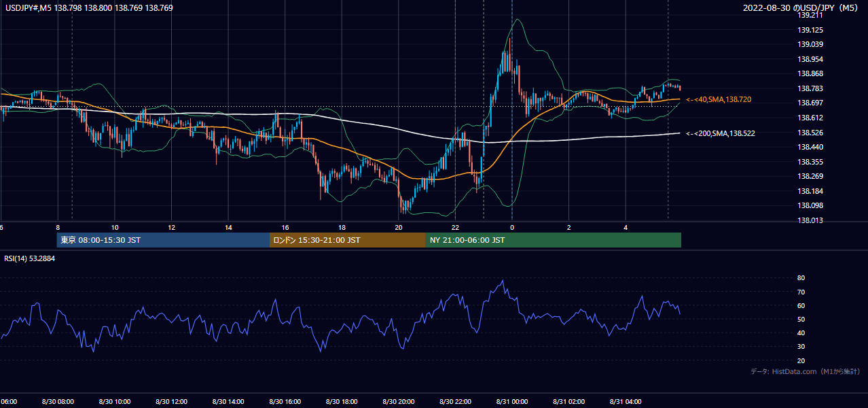Click RSI scale value 80

coord(801,278)
